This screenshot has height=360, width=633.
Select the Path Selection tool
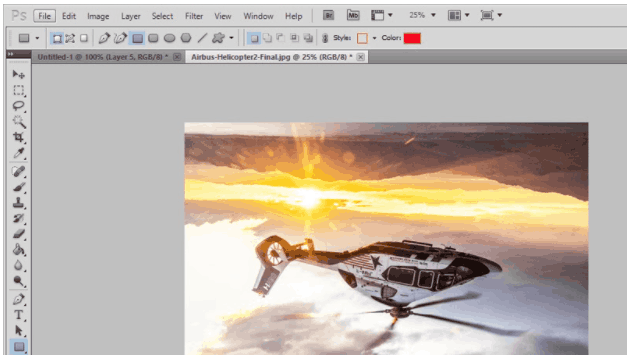click(19, 331)
